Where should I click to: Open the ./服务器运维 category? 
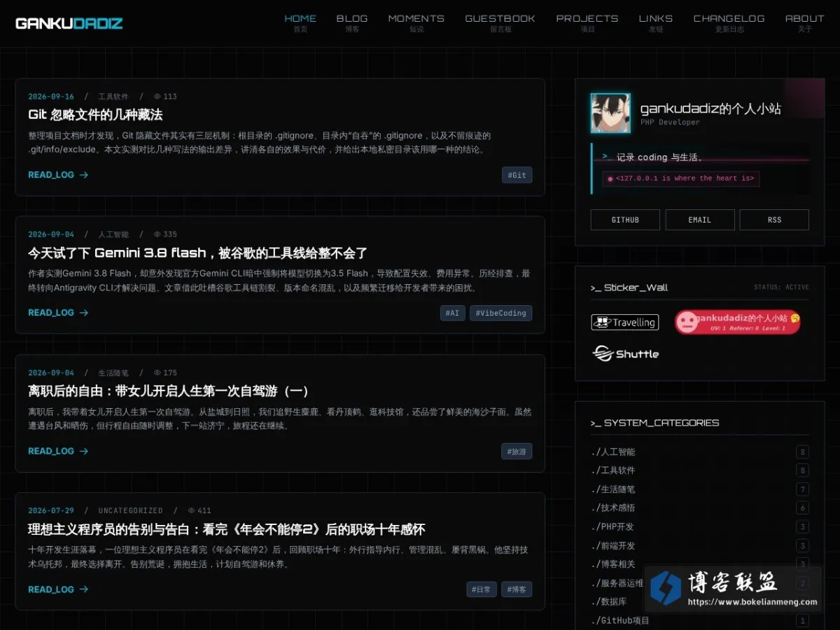tap(616, 583)
